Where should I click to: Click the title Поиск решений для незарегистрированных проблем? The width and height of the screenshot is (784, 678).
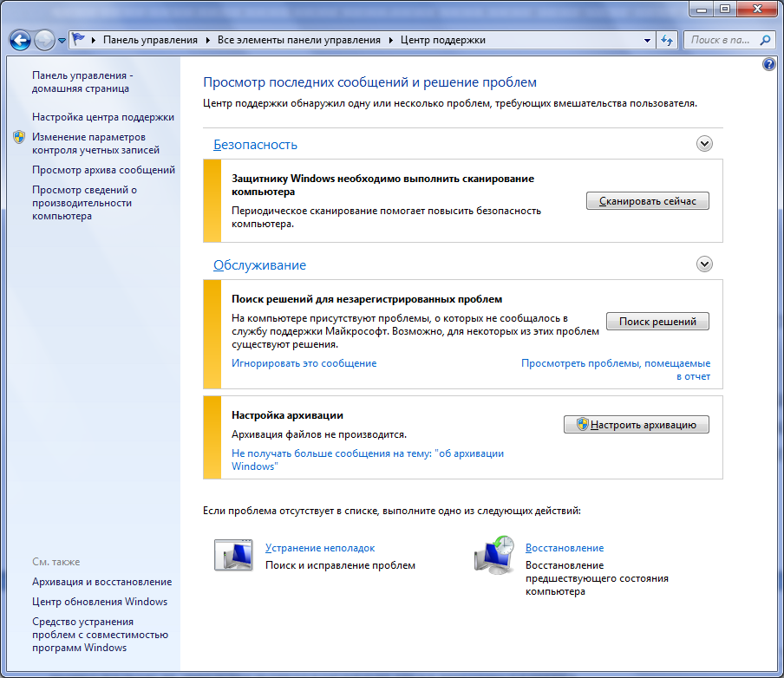coord(367,299)
